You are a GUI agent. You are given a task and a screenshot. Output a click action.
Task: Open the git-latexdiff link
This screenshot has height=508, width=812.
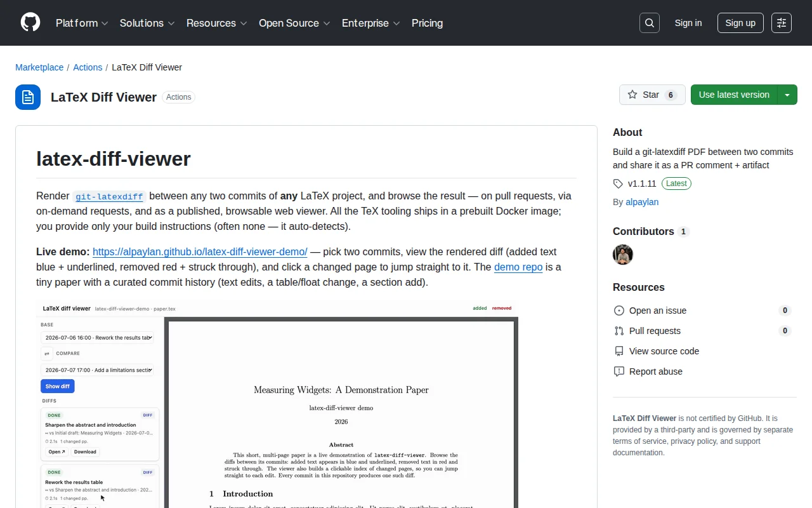109,196
